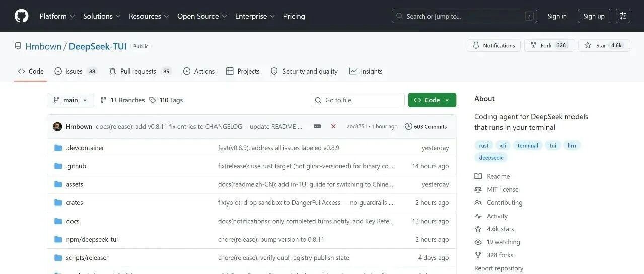The image size is (644, 274).
Task: Open the GitHub logo homepage
Action: [22, 16]
